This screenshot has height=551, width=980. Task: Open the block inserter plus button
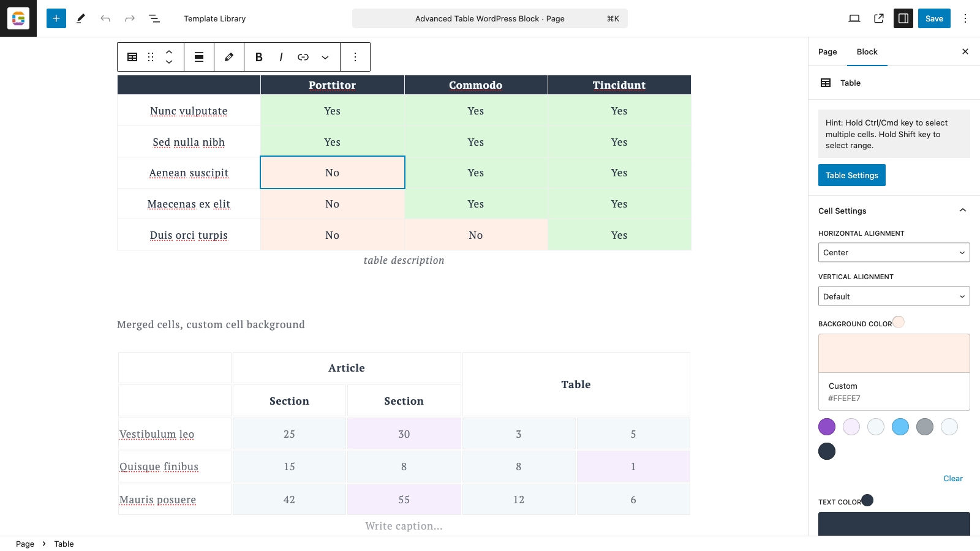(56, 18)
